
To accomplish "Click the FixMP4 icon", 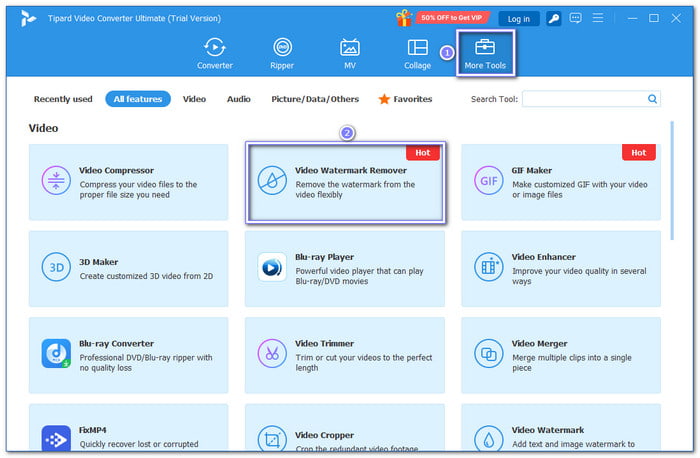I will 56,439.
